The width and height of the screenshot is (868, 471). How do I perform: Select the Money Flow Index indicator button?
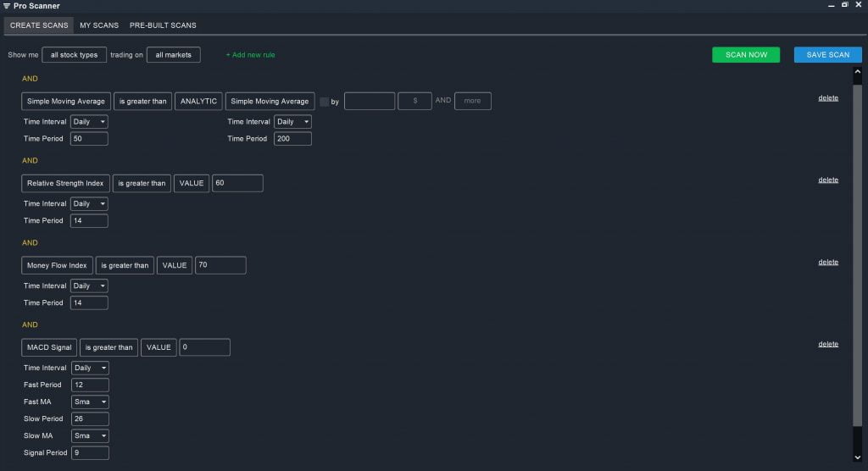57,265
